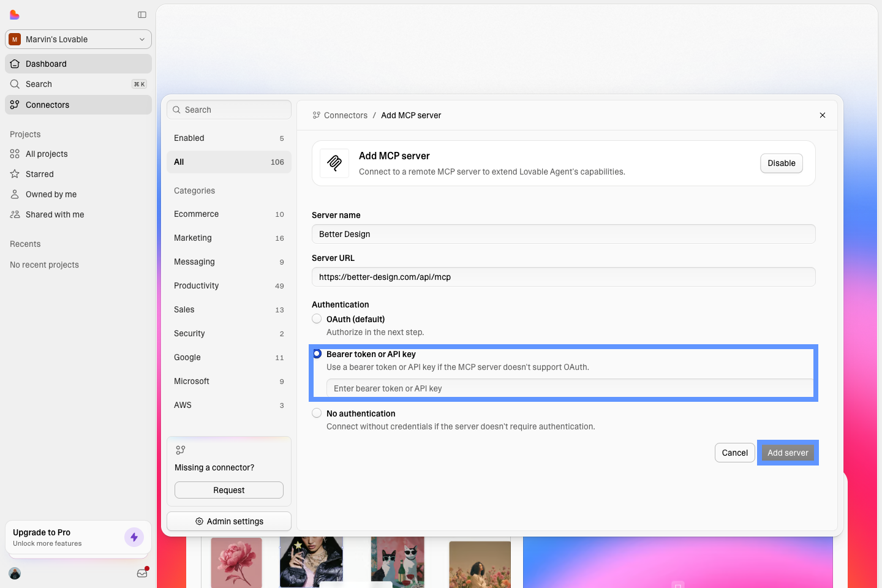Open Search in the left sidebar
This screenshot has height=588, width=882.
78,84
